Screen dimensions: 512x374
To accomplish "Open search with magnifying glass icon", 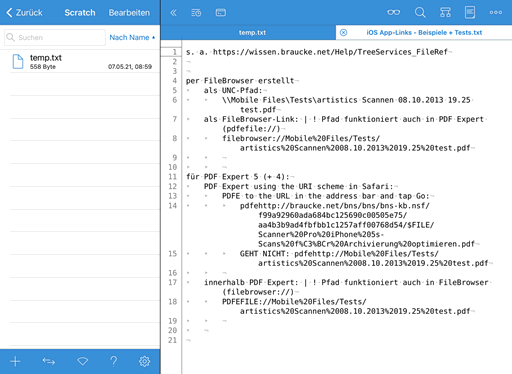I will (x=420, y=13).
